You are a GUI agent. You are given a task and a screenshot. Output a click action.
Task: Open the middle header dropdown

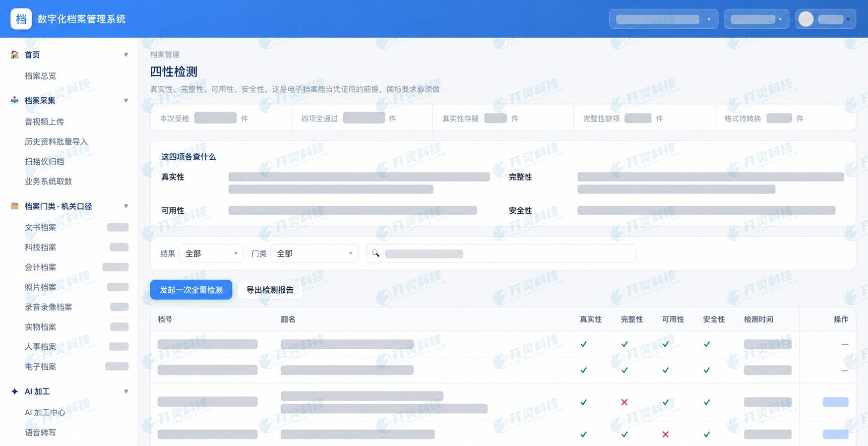[x=756, y=19]
